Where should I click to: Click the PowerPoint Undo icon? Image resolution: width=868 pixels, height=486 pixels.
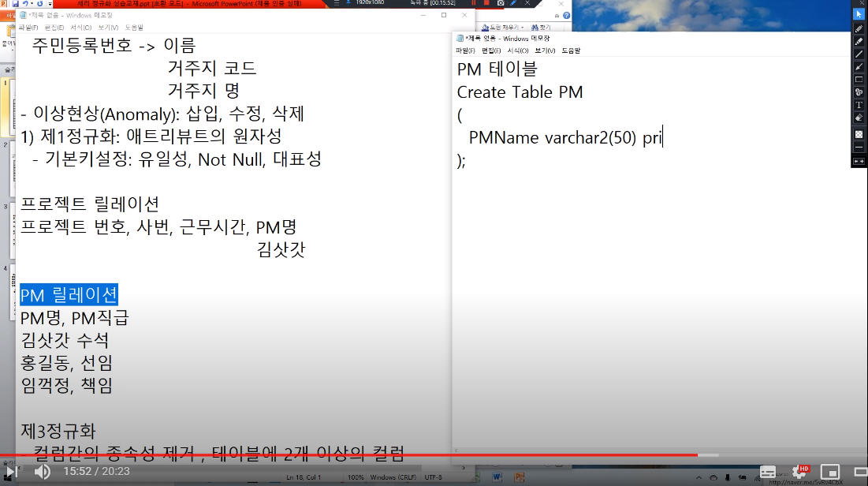[x=25, y=3]
